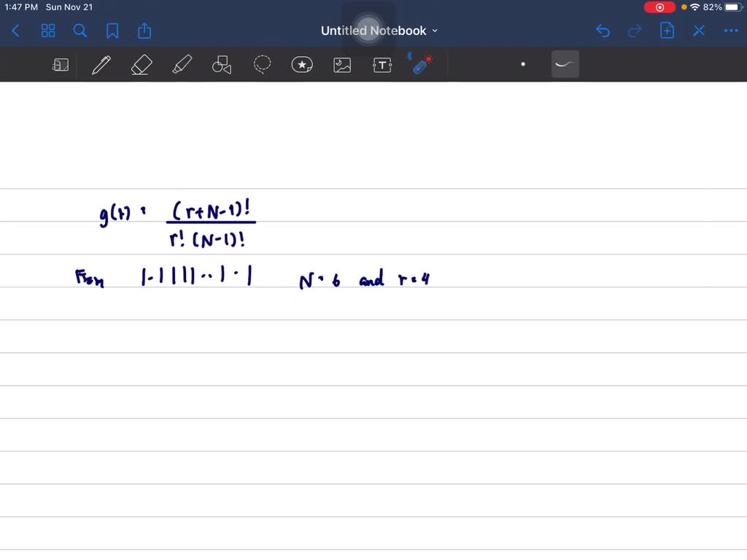Open the more options ellipsis menu
This screenshot has width=747, height=560.
click(x=730, y=30)
